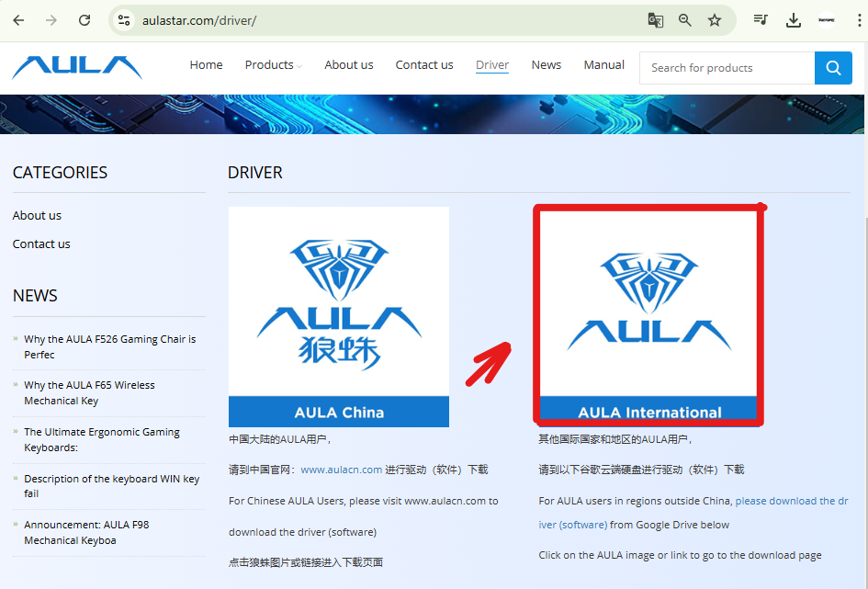The width and height of the screenshot is (868, 589).
Task: Open the About us nav item
Action: click(x=349, y=64)
